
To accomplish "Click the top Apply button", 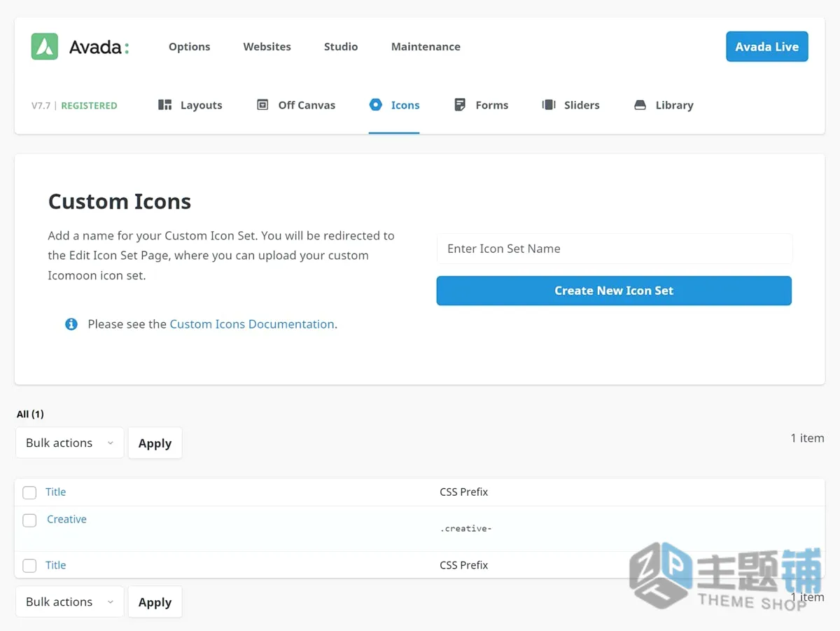I will click(155, 443).
